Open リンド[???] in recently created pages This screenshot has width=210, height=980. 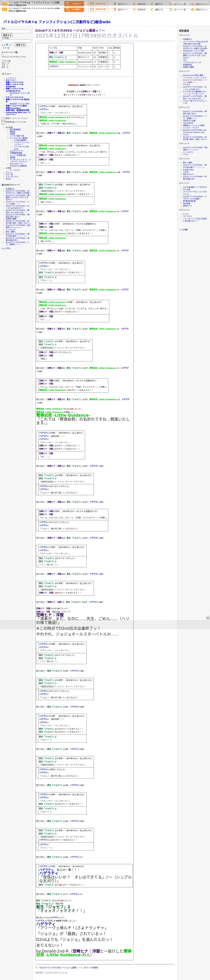11,230
